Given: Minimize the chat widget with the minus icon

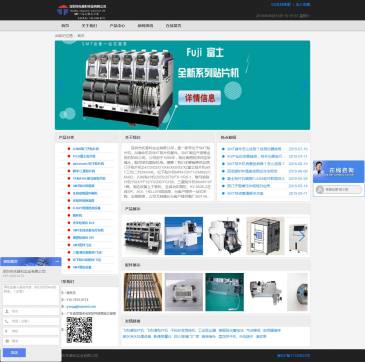Looking at the screenshot, I should click(57, 261).
